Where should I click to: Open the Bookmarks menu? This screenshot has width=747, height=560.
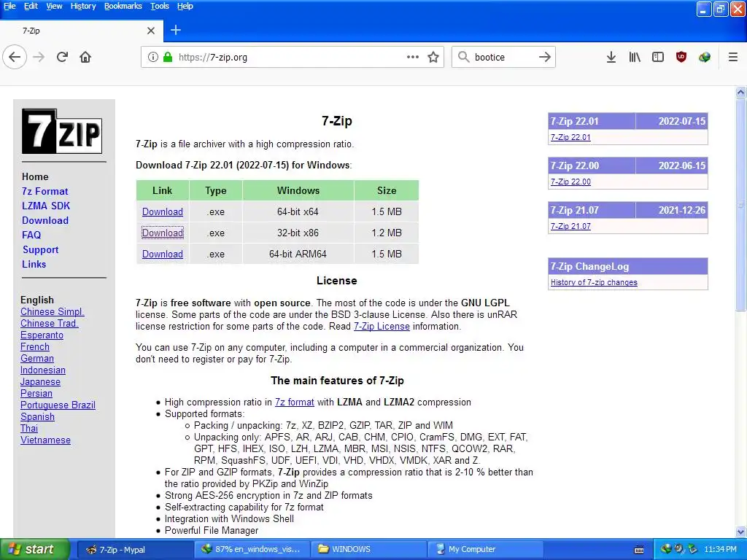pyautogui.click(x=123, y=6)
